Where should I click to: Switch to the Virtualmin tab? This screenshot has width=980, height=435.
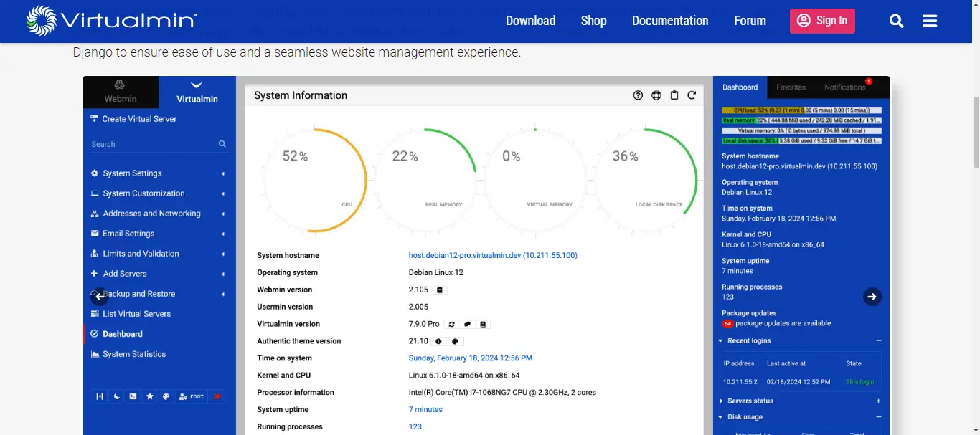[x=197, y=92]
